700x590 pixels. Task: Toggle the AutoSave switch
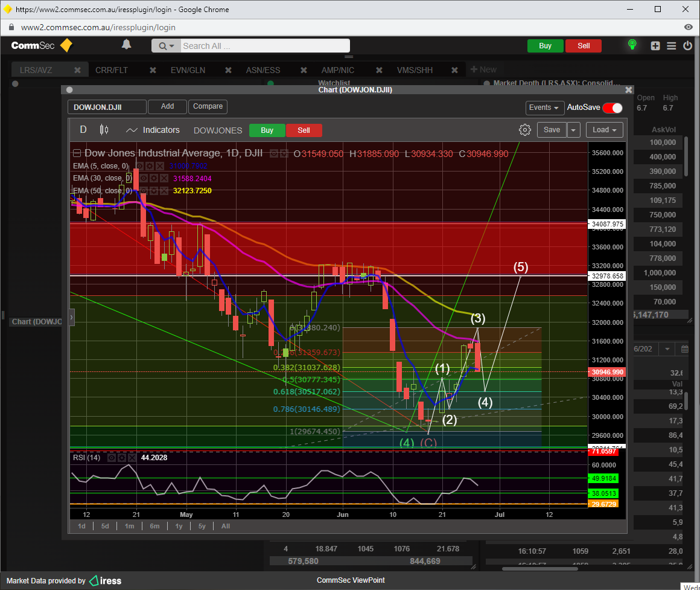612,107
